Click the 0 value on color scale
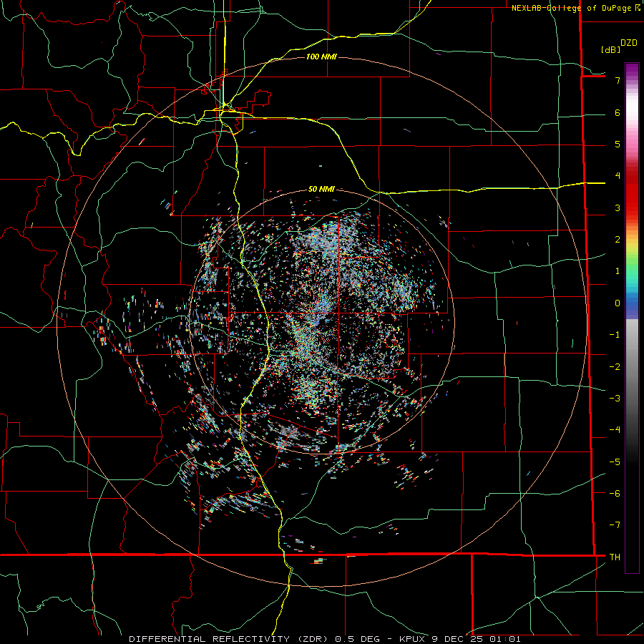644x644 pixels. point(618,303)
